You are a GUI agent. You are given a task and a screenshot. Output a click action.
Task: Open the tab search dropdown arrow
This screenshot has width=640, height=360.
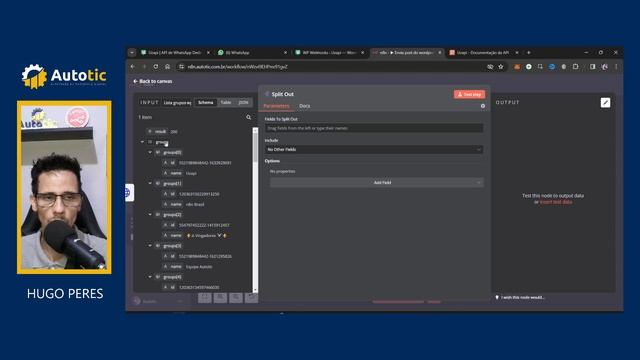132,53
